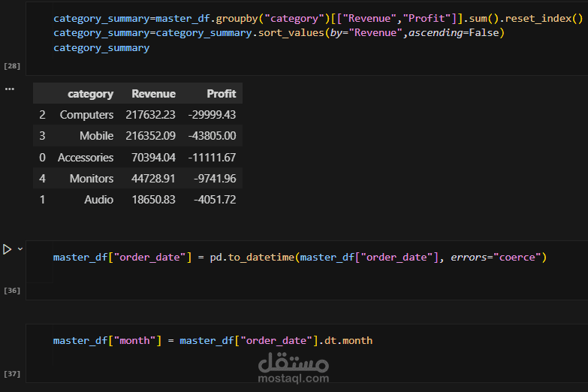
Task: Click the mostaql watermark logo
Action: 294,367
